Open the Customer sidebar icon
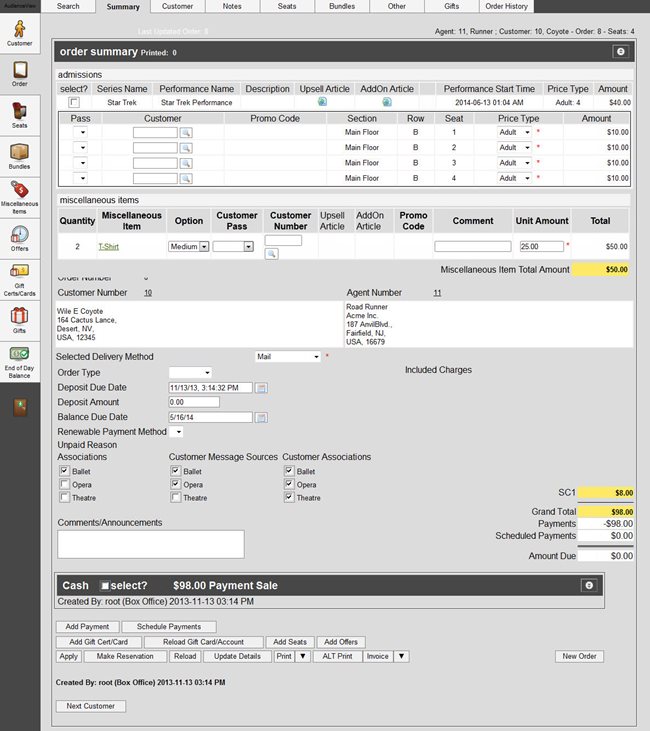The height and width of the screenshot is (731, 650). (x=20, y=33)
